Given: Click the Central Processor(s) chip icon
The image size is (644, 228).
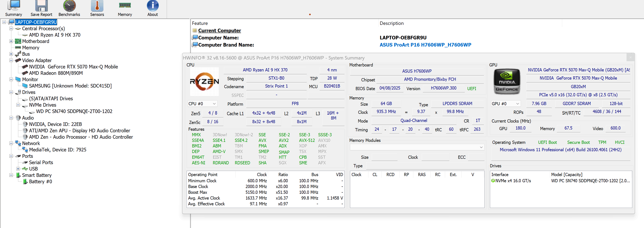Looking at the screenshot, I should point(18,29).
